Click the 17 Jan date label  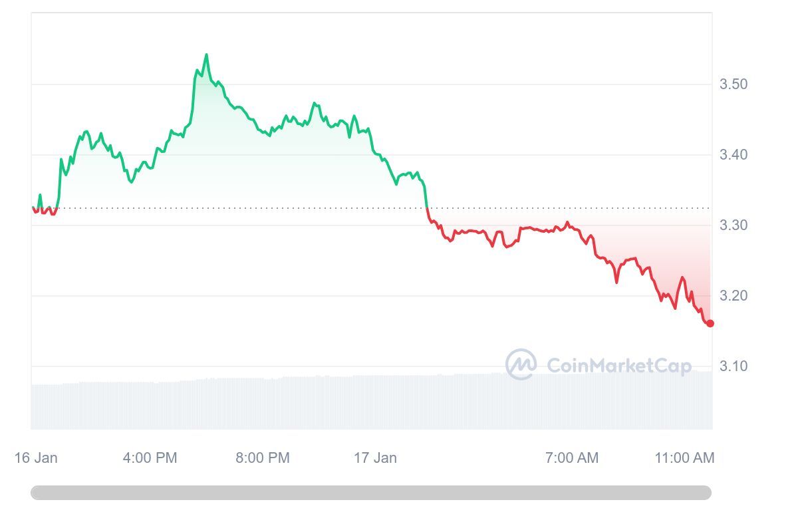375,458
